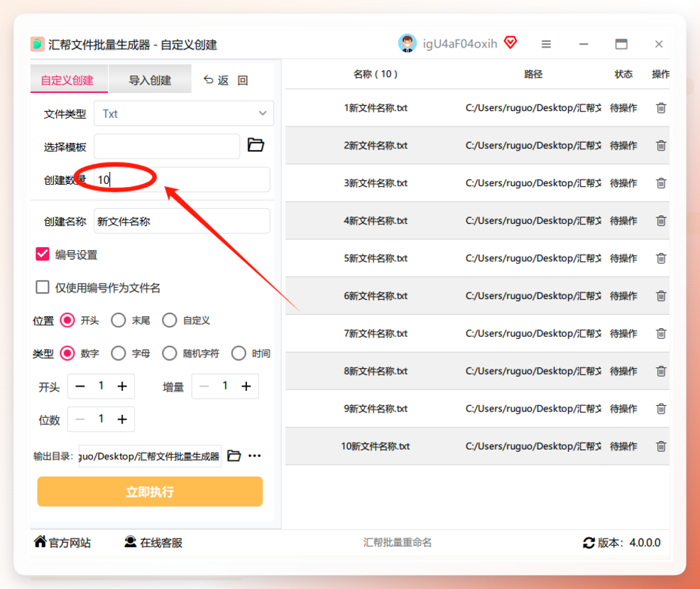The image size is (700, 589).
Task: Click the 选择模板 input field
Action: (167, 146)
